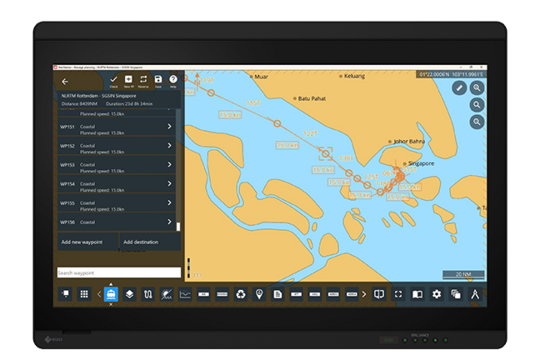Open the open-book manual icon
The height and width of the screenshot is (360, 540).
pos(417,294)
